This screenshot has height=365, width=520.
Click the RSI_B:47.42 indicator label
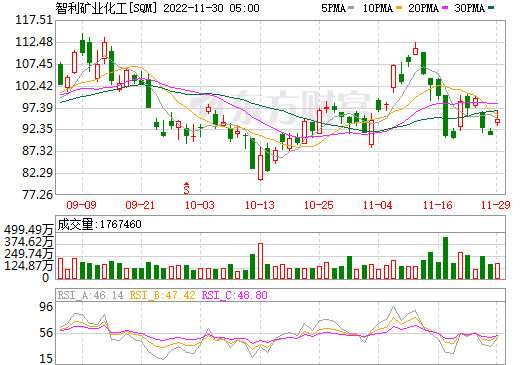coord(162,295)
